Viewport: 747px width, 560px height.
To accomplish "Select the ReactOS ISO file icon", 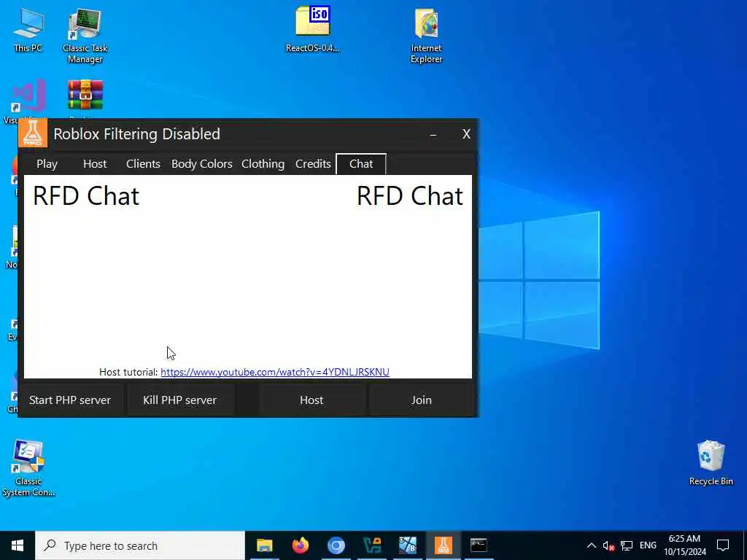I will click(x=312, y=29).
